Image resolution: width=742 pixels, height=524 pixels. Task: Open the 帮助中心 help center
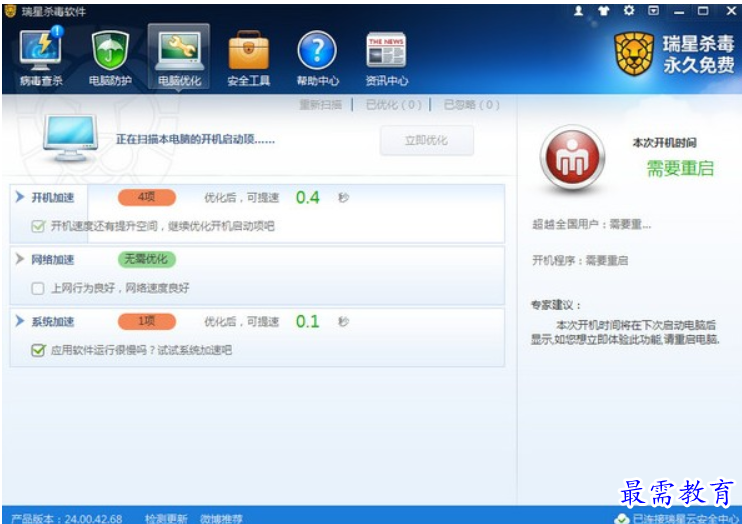click(318, 58)
